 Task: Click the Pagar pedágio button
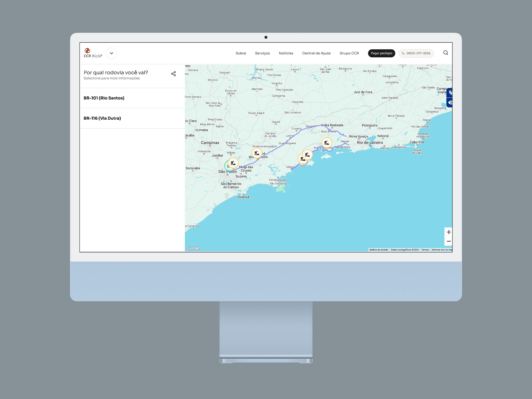tap(382, 53)
